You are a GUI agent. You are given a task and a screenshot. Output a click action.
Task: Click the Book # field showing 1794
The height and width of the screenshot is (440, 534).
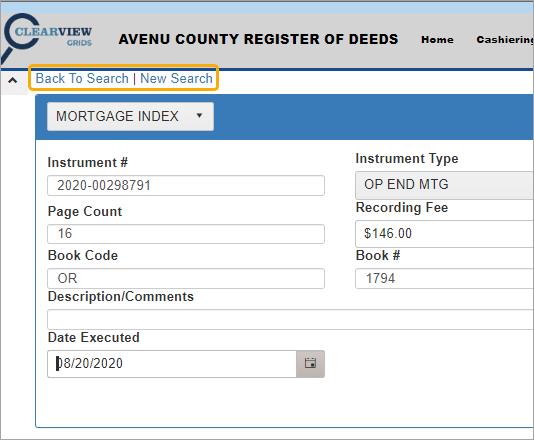tap(444, 279)
